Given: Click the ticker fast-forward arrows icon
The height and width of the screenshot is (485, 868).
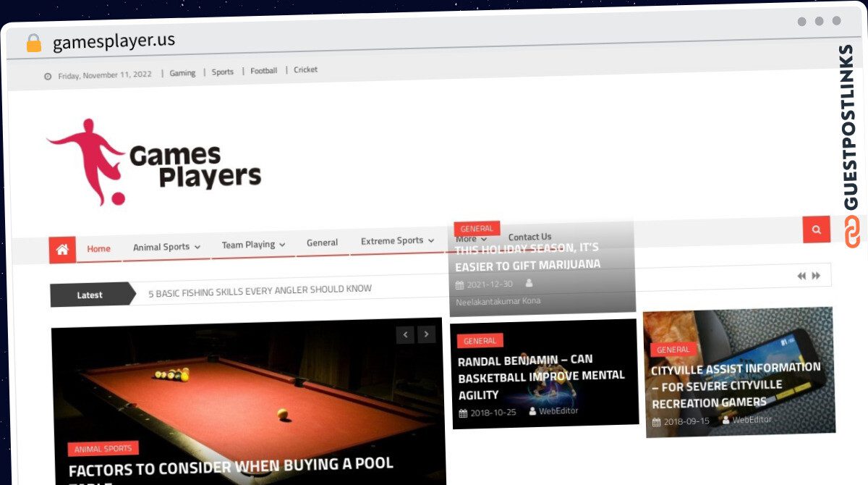Looking at the screenshot, I should [816, 276].
